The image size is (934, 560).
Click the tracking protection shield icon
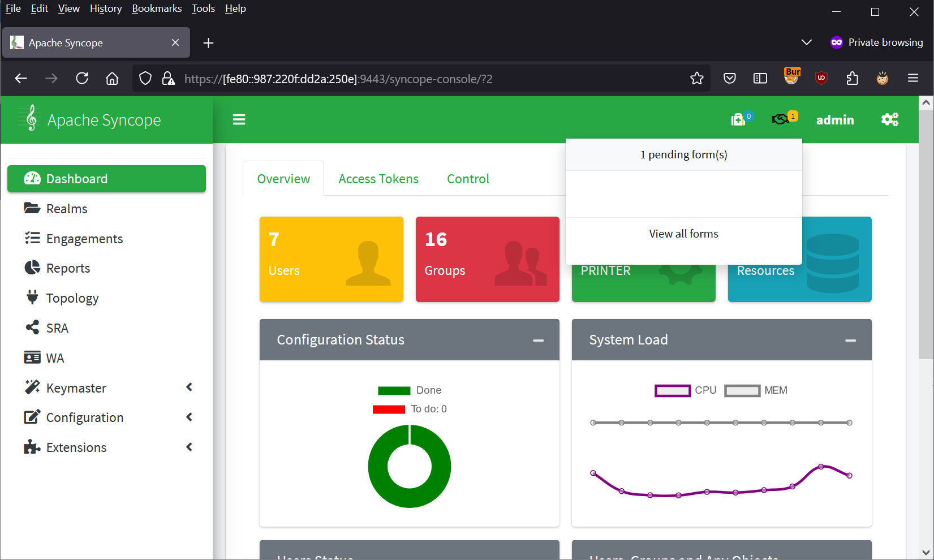point(145,78)
